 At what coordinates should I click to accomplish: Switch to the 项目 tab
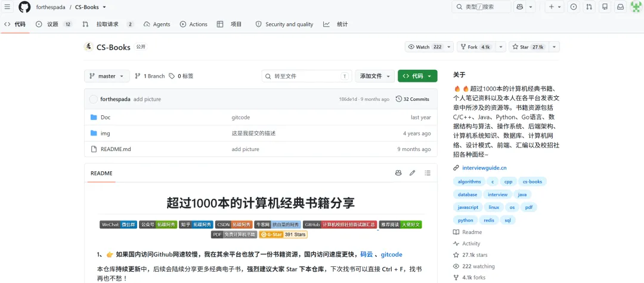click(229, 24)
